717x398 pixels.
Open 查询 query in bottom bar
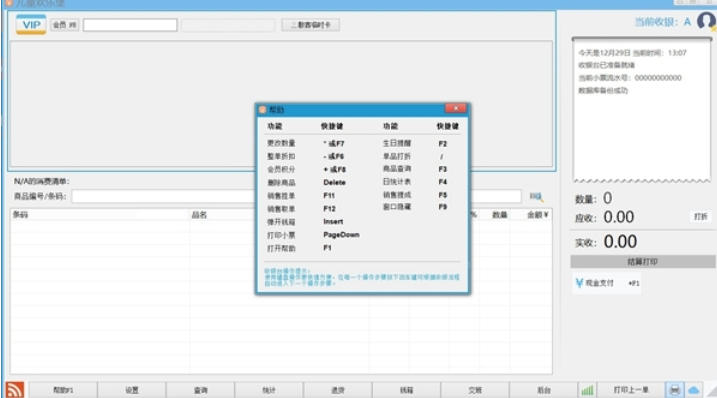click(x=200, y=390)
